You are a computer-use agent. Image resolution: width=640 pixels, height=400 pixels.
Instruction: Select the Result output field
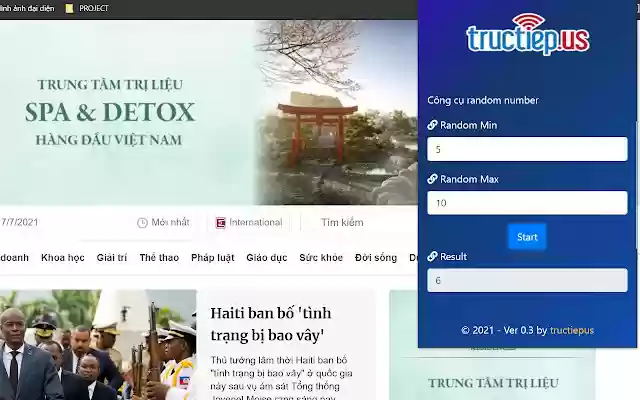[527, 280]
